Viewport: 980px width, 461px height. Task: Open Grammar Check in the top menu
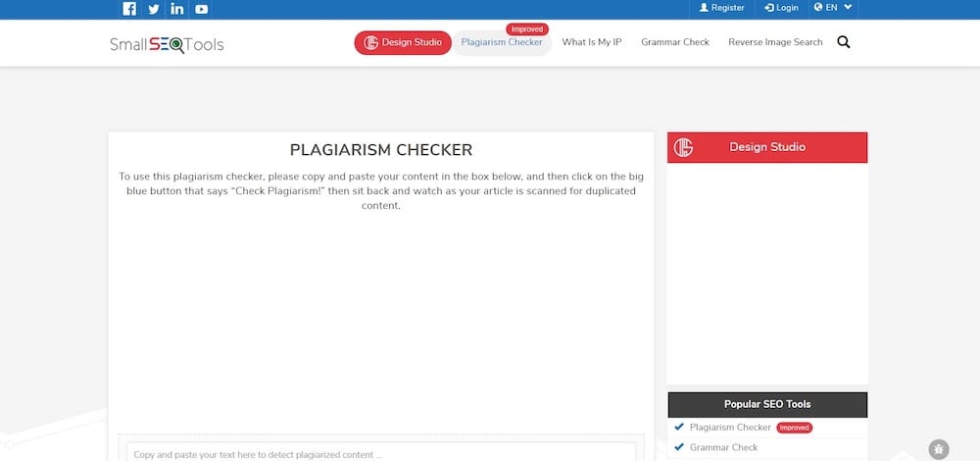[x=675, y=42]
